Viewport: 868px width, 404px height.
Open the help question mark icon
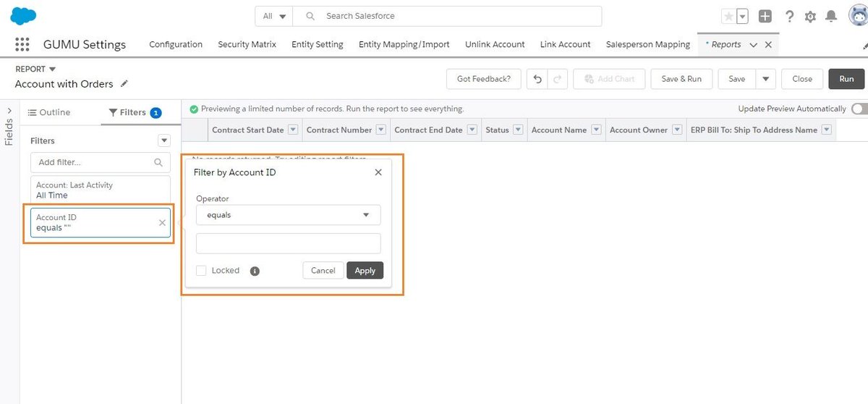(x=789, y=17)
